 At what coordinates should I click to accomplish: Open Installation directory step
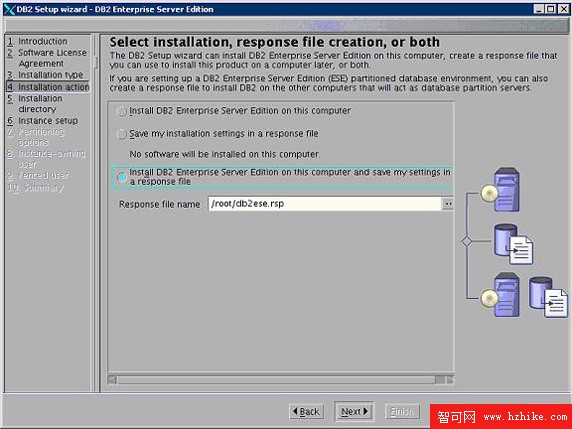tap(35, 104)
